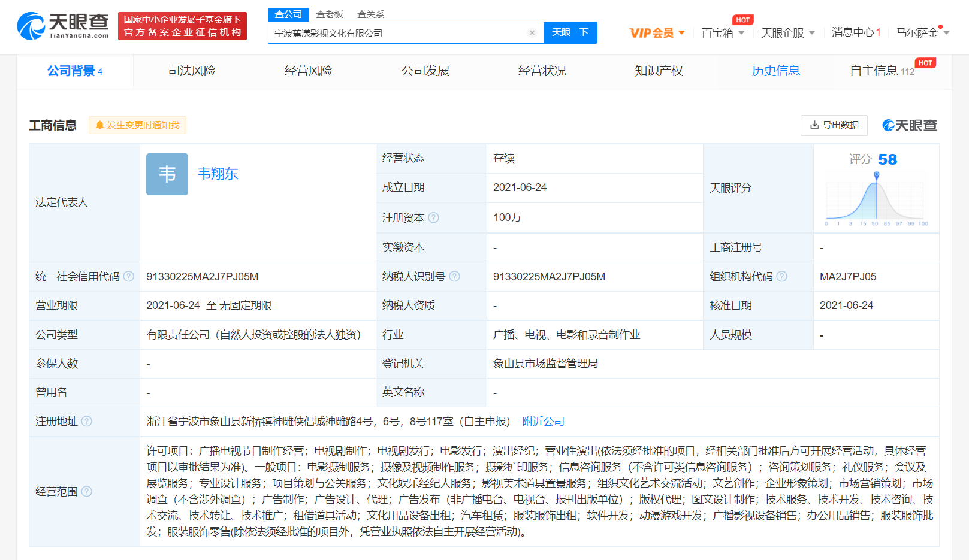
Task: Click the 天眼一下 search button
Action: (x=570, y=32)
